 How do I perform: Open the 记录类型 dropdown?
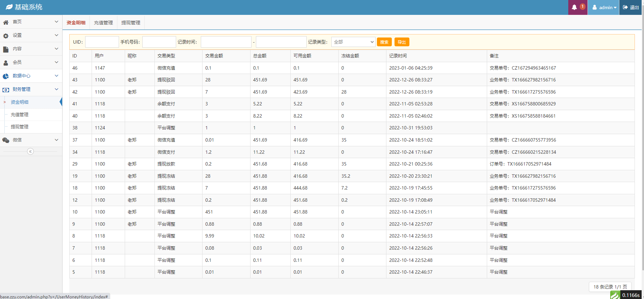353,42
